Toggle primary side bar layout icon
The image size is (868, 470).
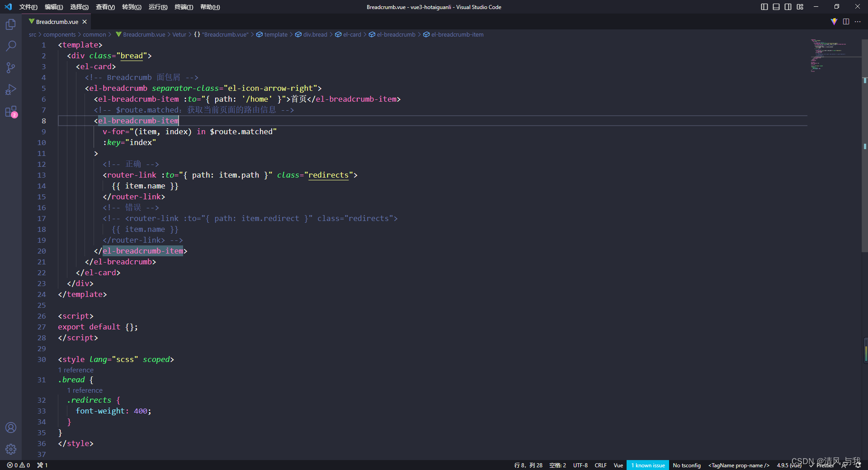764,7
